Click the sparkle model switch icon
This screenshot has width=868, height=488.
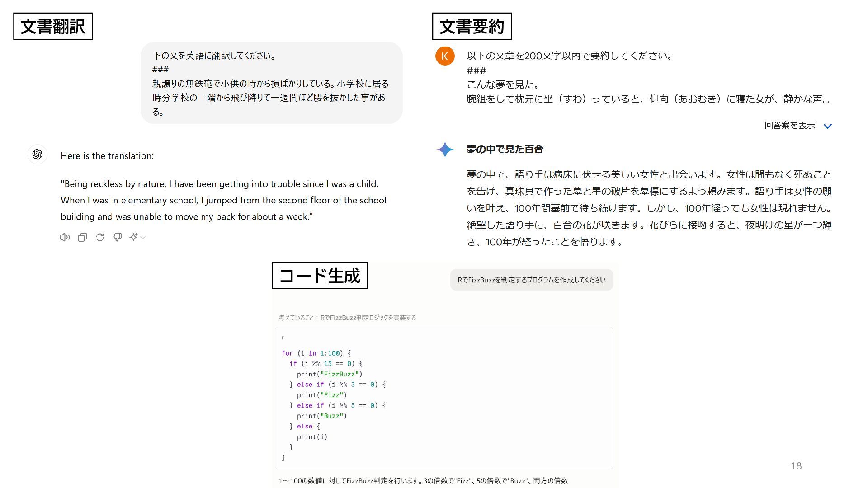(133, 237)
